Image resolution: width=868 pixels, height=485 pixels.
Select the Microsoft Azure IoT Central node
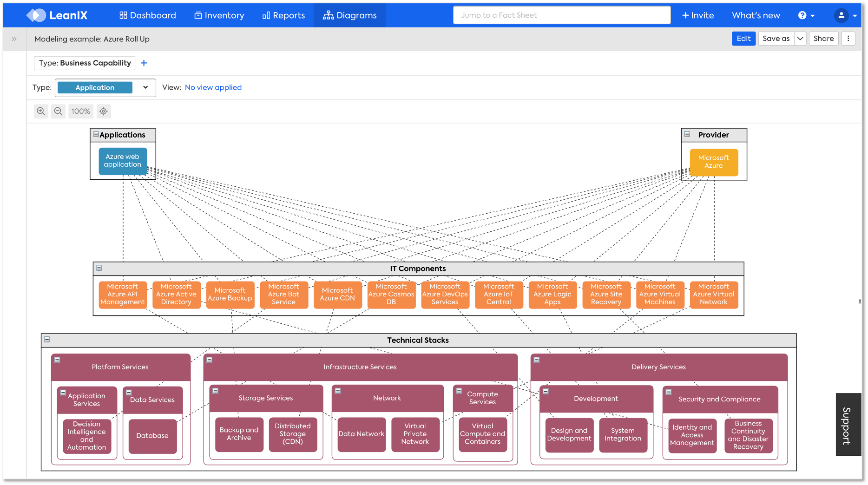[x=499, y=295]
